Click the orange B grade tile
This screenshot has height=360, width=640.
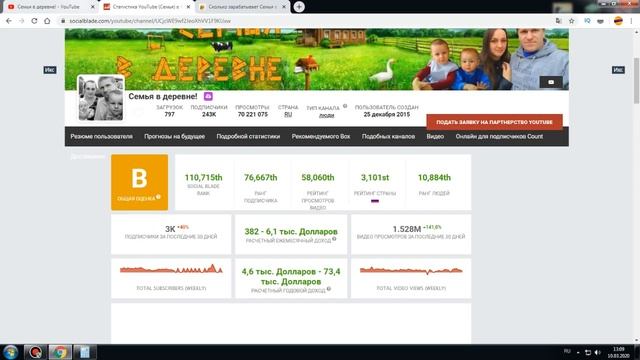140,182
